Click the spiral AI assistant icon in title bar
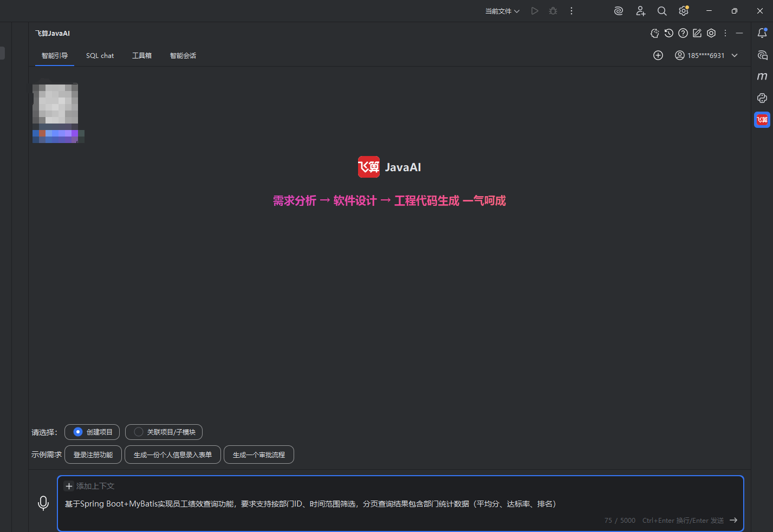The height and width of the screenshot is (532, 773). (619, 11)
